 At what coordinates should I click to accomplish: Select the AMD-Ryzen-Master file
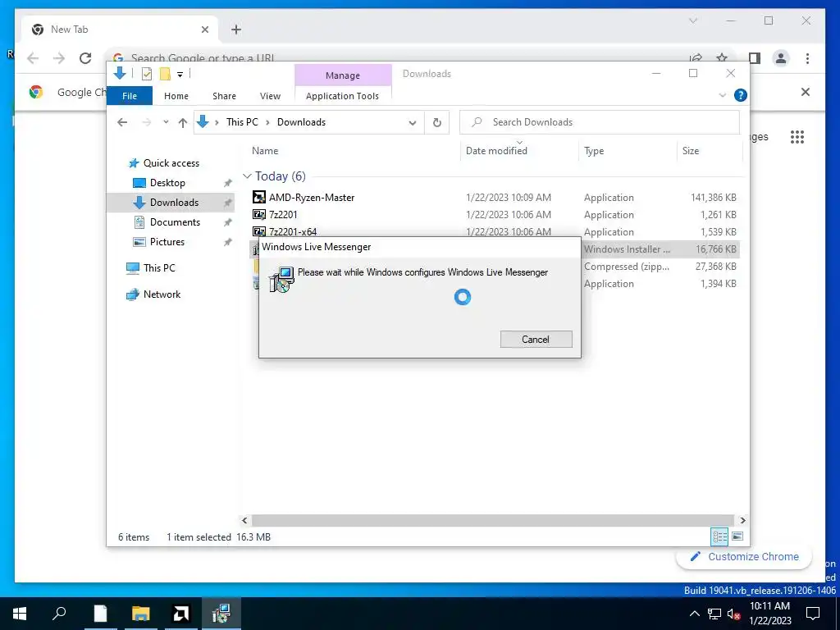[x=312, y=198]
